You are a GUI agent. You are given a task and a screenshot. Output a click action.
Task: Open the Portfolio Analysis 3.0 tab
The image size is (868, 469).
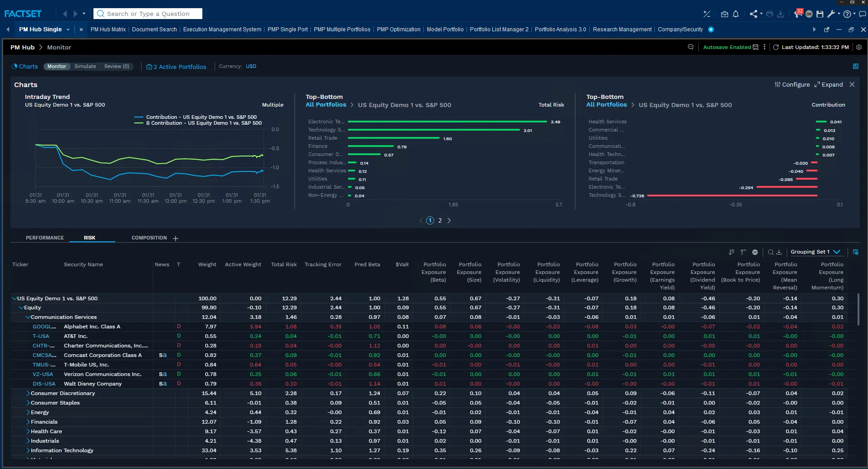click(x=560, y=29)
